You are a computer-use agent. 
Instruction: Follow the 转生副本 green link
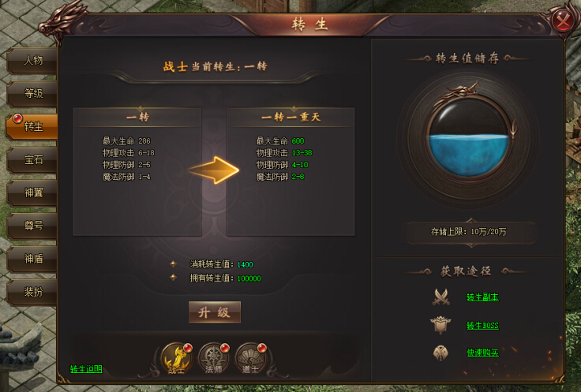coord(482,297)
